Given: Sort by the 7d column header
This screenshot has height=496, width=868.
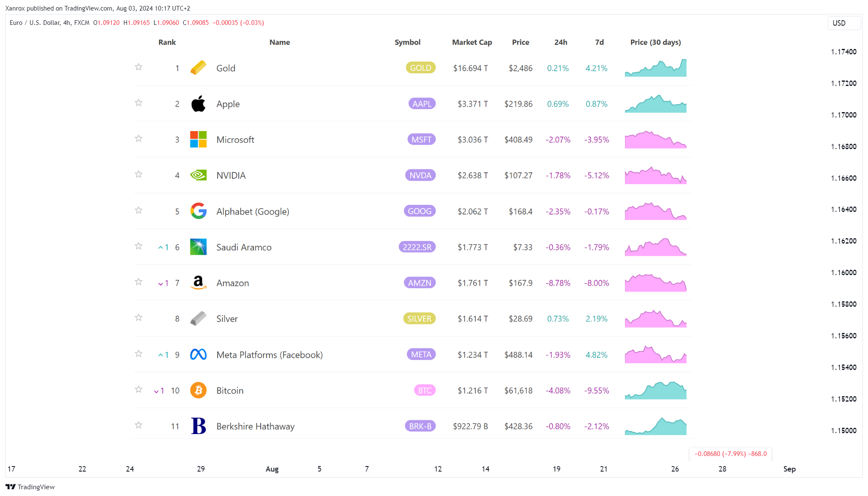Looking at the screenshot, I should pyautogui.click(x=599, y=42).
